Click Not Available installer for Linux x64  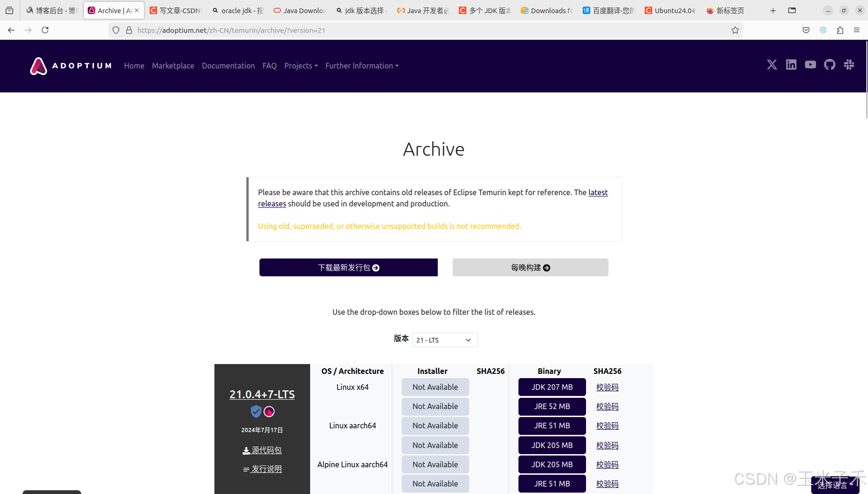coord(435,387)
